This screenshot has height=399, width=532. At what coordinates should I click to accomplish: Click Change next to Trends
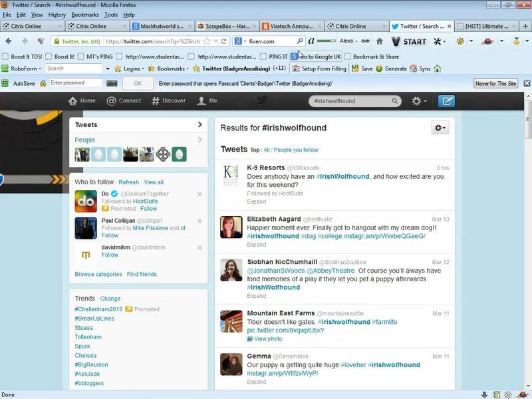[x=110, y=299]
